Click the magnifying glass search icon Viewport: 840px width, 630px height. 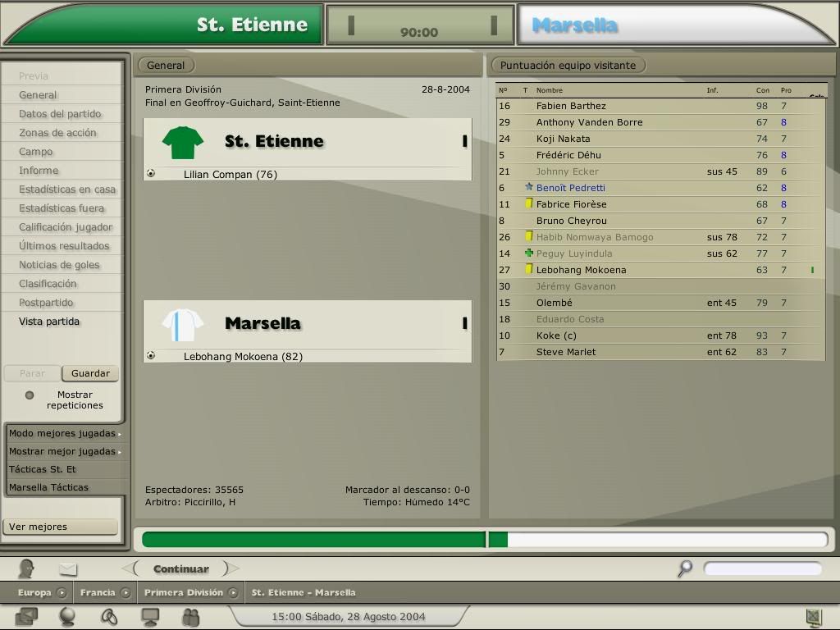[685, 568]
